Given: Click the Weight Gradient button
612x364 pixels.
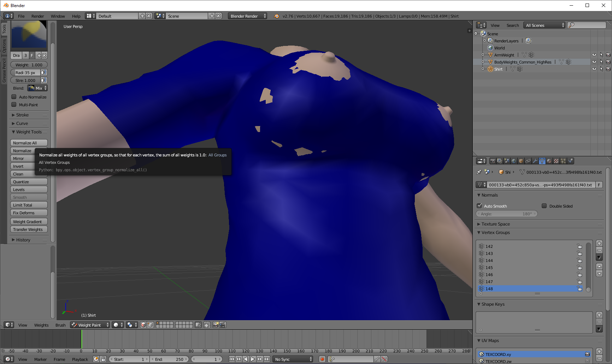Looking at the screenshot, I should tap(29, 221).
